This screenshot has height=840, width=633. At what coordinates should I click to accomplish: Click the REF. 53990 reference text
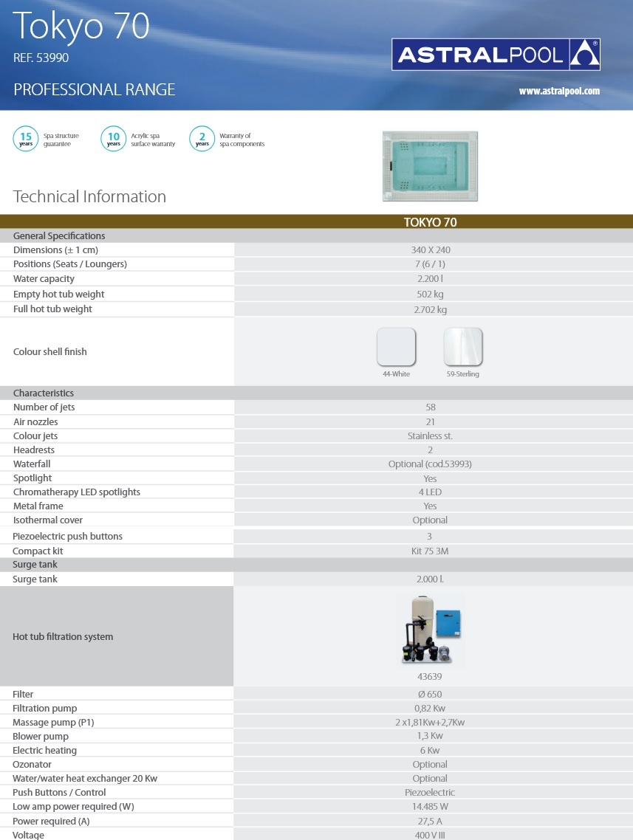click(x=41, y=58)
